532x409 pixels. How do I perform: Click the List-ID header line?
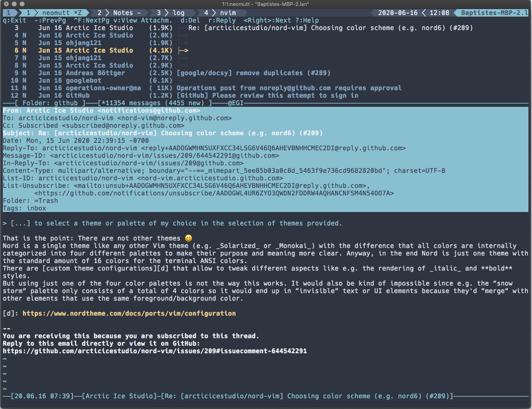[143, 178]
